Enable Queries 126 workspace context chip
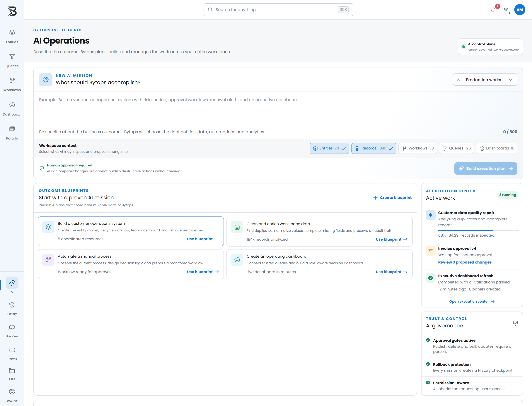 [x=456, y=148]
